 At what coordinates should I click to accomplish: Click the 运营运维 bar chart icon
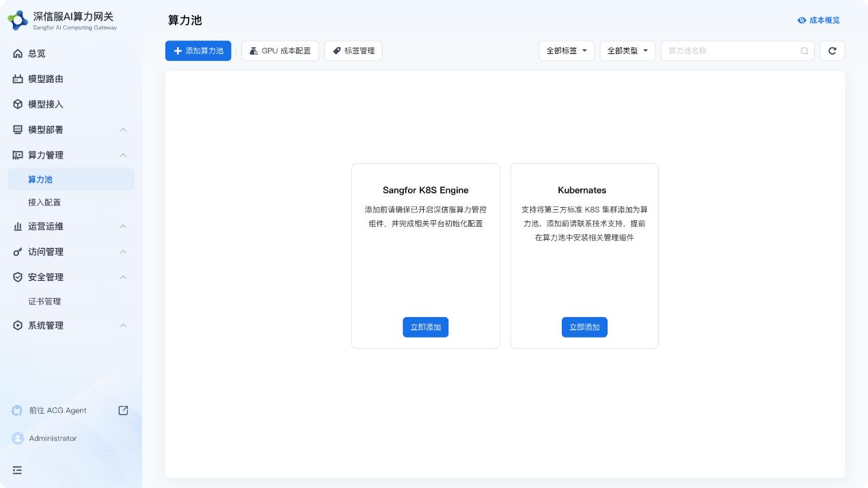18,226
